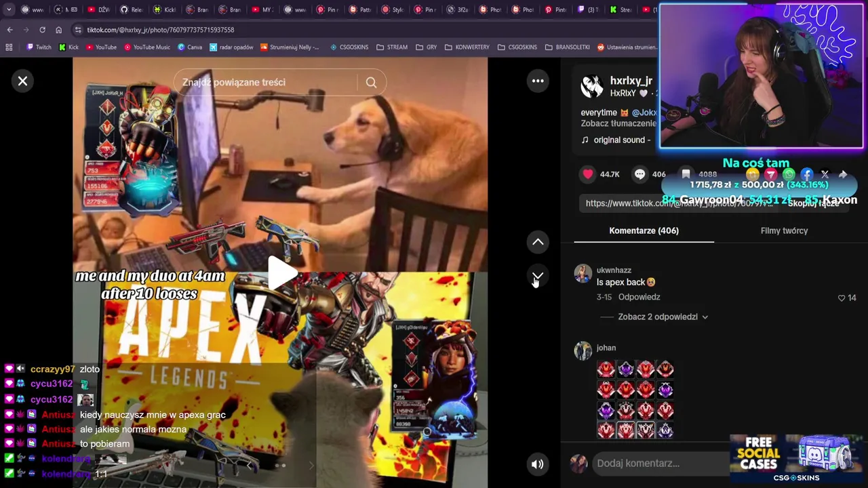
Task: Switch to the GitHub 'Rele' browser tab
Action: tap(132, 9)
